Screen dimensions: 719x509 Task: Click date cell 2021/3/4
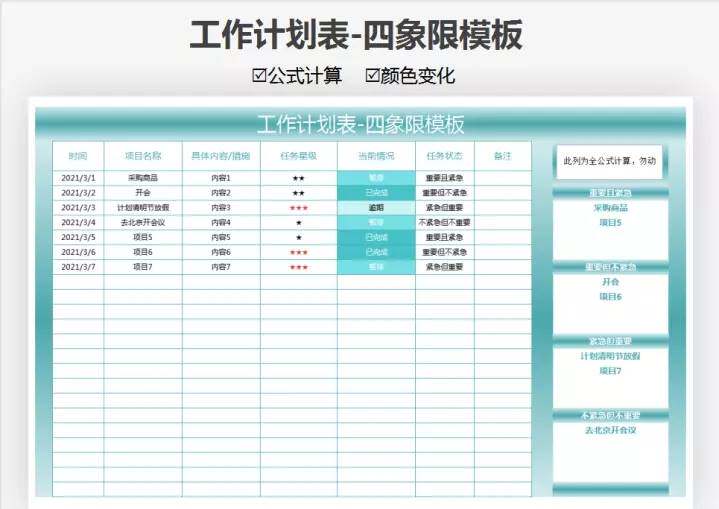click(78, 222)
